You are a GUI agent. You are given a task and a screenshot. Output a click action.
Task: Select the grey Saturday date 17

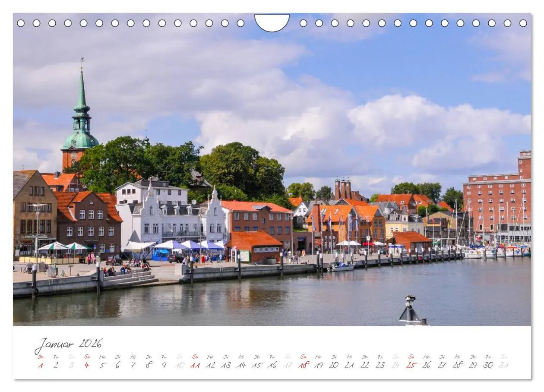(x=288, y=365)
